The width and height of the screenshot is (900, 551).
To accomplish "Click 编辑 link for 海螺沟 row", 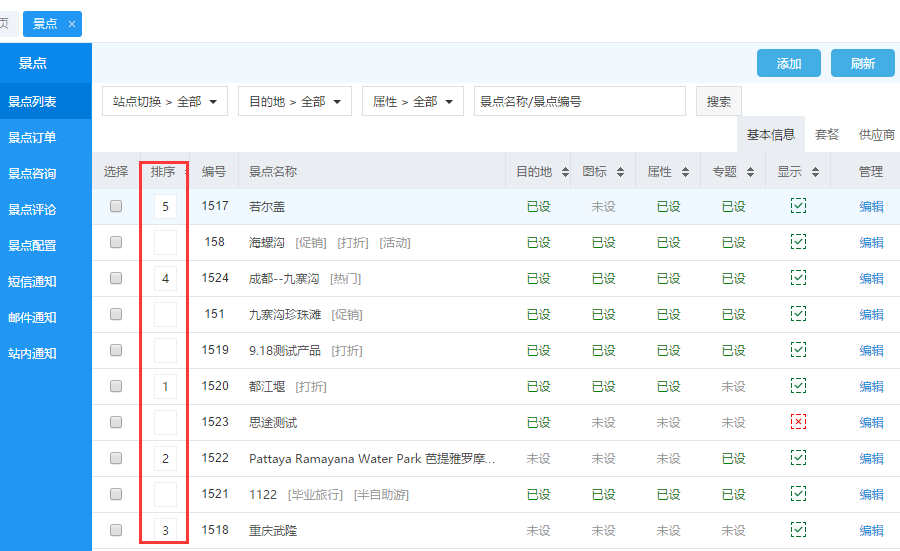I will (871, 243).
